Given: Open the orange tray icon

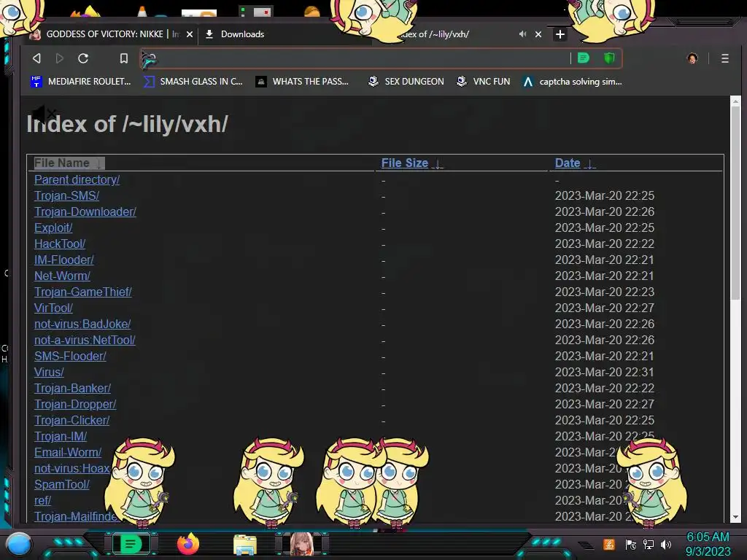Looking at the screenshot, I should coord(609,544).
